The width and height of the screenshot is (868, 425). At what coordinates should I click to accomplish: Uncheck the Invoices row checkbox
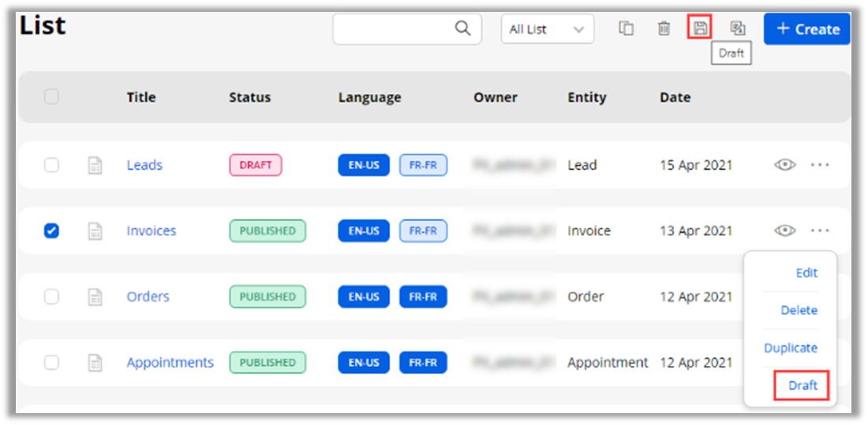pyautogui.click(x=51, y=231)
